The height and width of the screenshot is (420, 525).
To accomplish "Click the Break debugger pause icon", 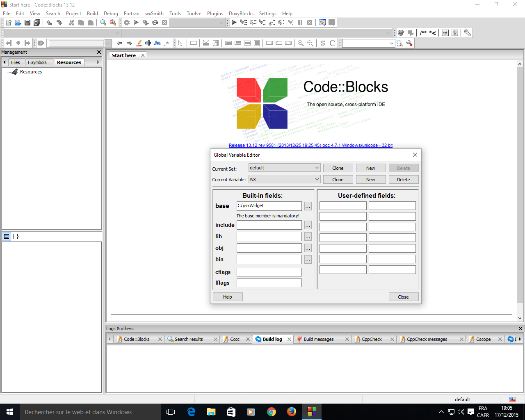I will [x=300, y=23].
